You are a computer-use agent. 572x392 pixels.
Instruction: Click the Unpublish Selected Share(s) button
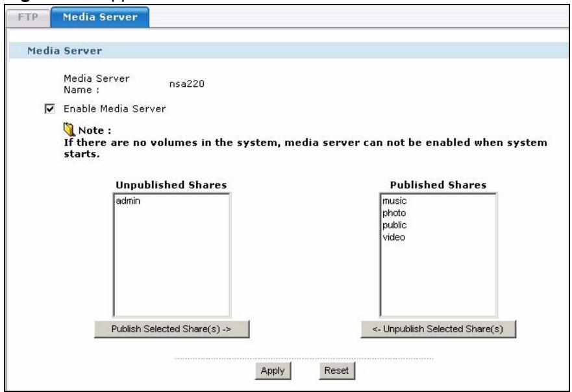438,329
